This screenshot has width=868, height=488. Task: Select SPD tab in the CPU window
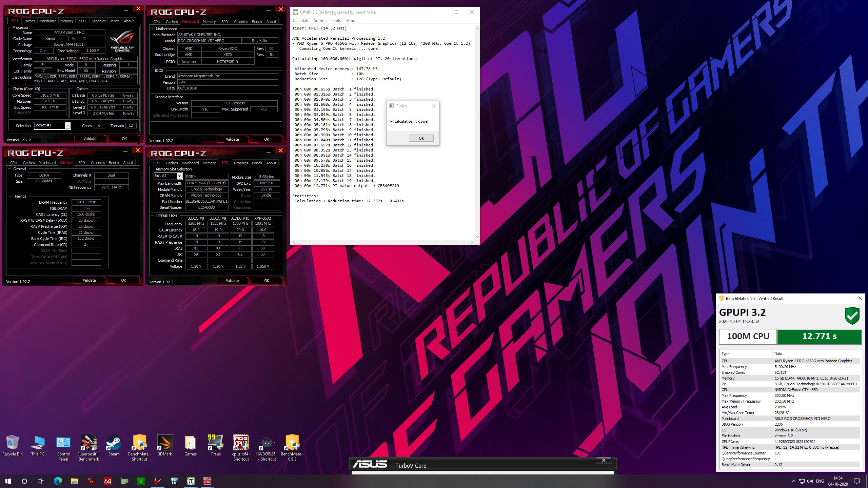(x=82, y=21)
